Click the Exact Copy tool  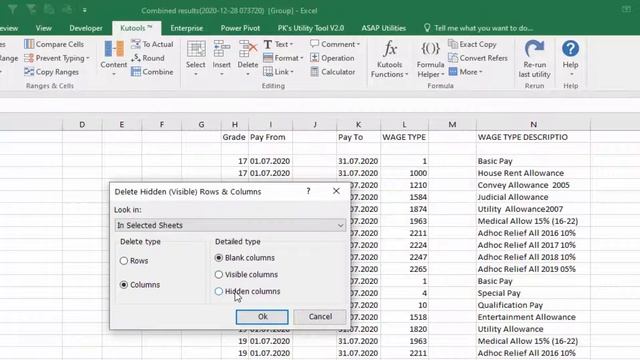[x=472, y=44]
